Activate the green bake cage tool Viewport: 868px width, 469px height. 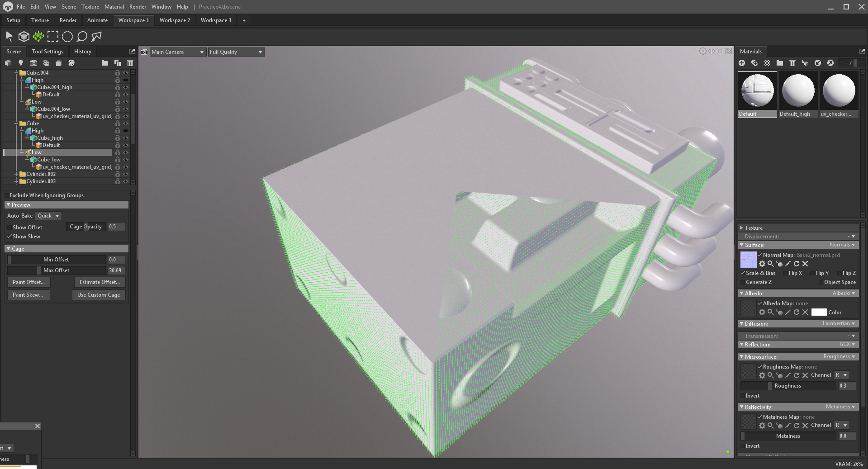click(x=38, y=37)
